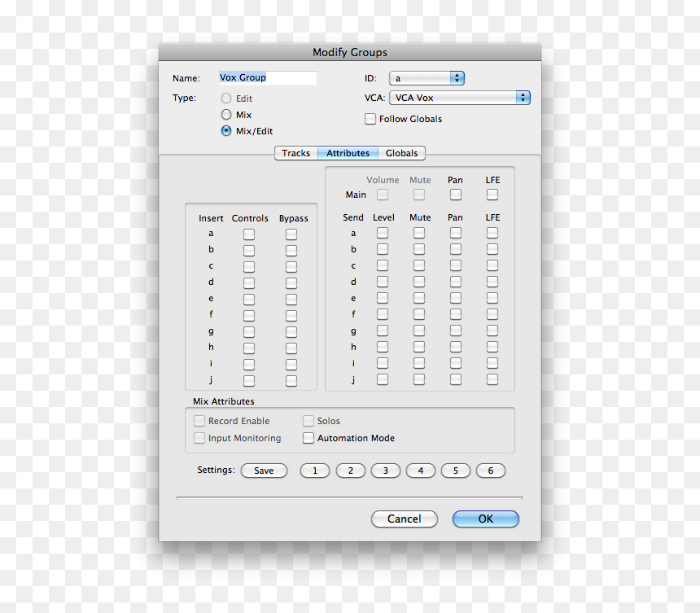Select the Edit type radio button

[x=226, y=99]
